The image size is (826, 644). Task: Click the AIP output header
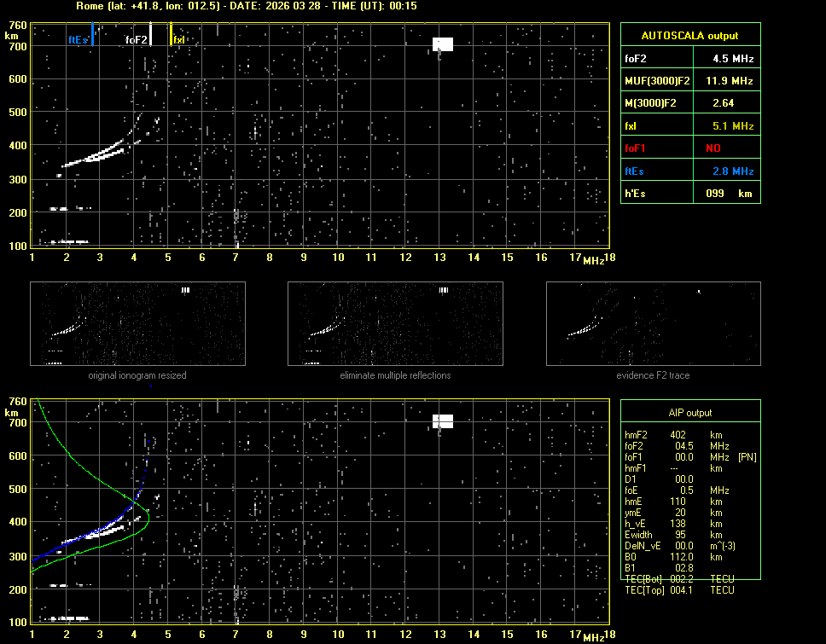[689, 413]
